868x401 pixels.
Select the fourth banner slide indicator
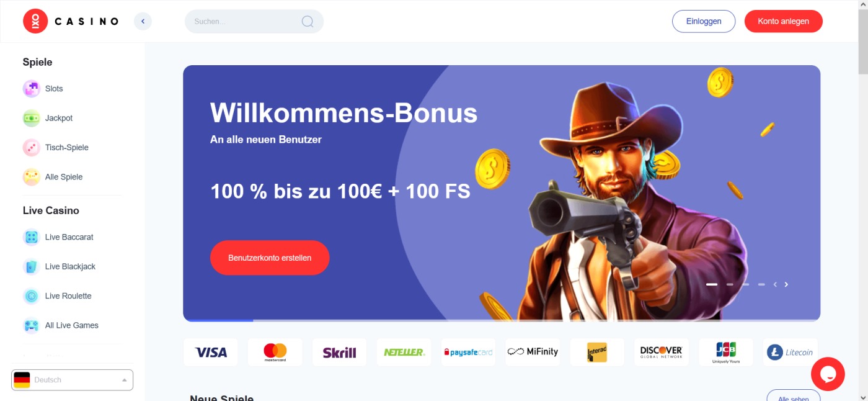tap(761, 284)
